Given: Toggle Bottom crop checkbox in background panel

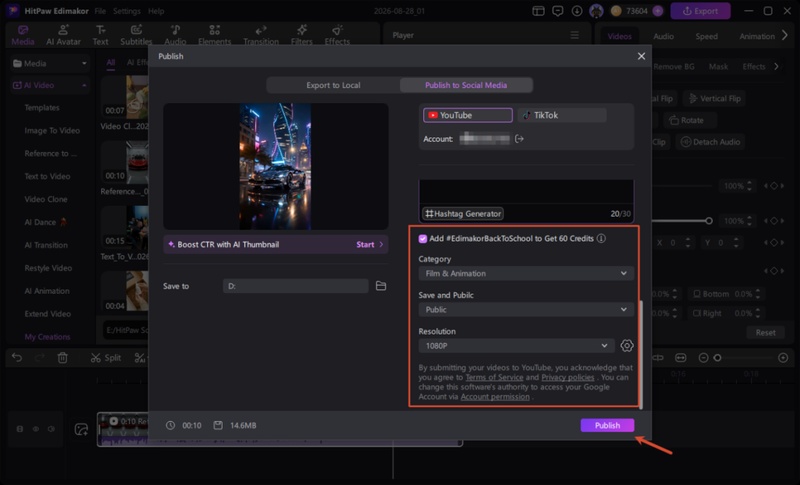Looking at the screenshot, I should 696,294.
